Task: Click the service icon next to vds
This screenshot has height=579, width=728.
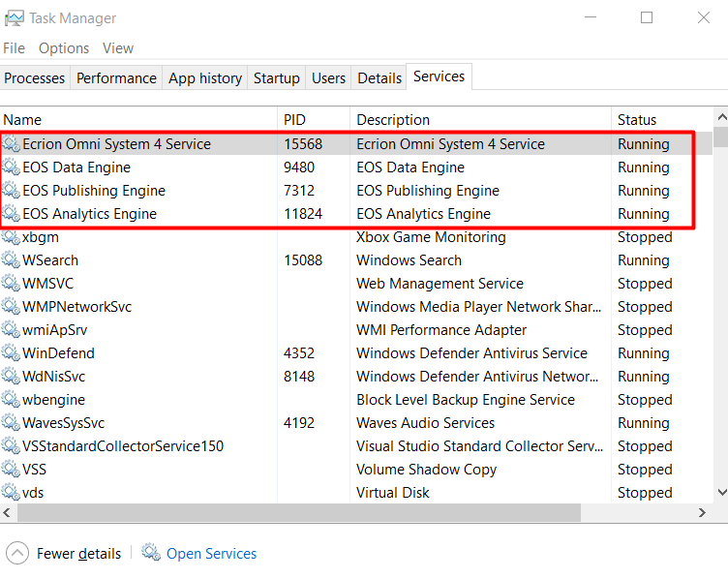Action: (11, 492)
